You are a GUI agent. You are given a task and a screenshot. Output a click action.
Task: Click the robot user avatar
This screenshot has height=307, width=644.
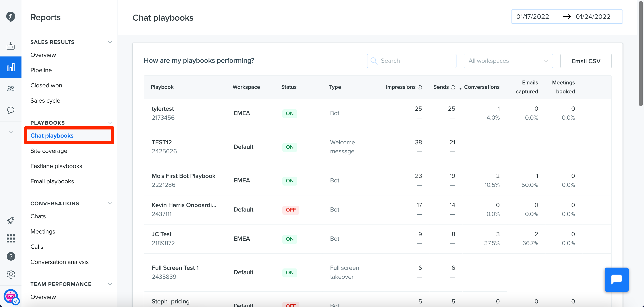tap(11, 297)
